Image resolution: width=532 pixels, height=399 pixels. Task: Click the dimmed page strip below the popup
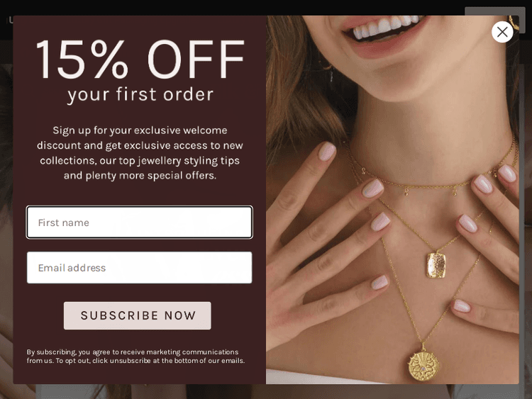point(266,391)
